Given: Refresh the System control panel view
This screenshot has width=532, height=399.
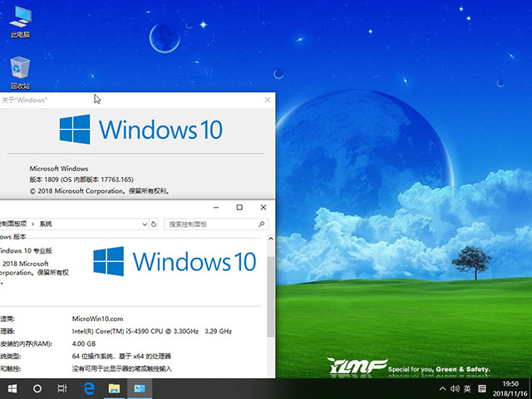Looking at the screenshot, I should [x=154, y=224].
